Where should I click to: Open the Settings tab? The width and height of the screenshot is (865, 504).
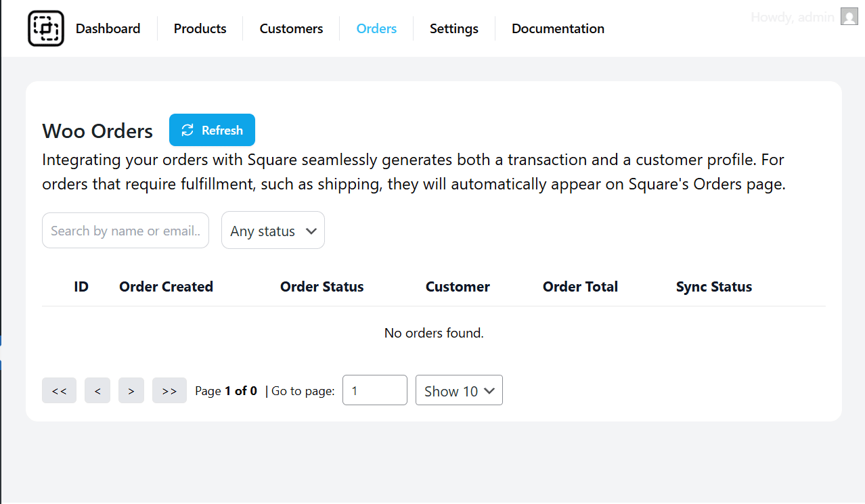coord(454,28)
